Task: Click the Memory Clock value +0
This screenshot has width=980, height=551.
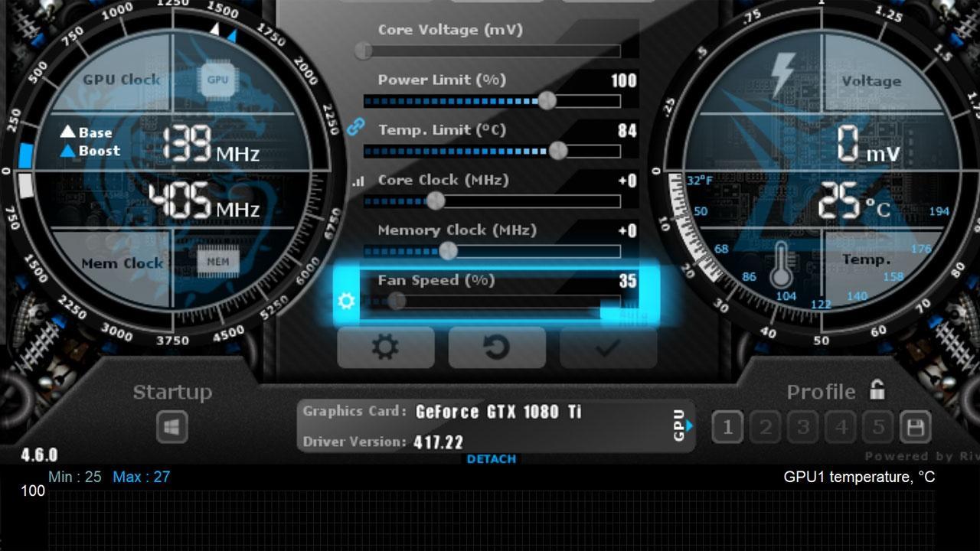Action: [627, 230]
